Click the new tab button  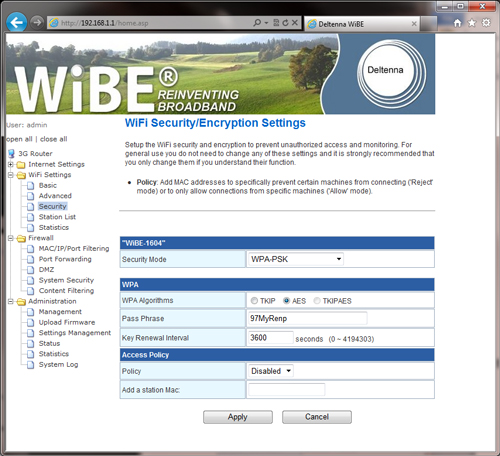(429, 24)
